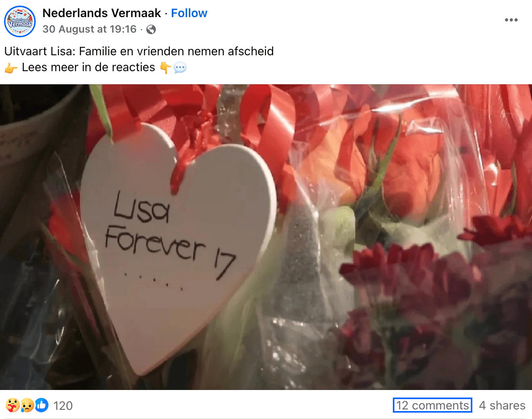Viewport: 532px width, 419px height.
Task: View the 120 reactions count
Action: point(63,405)
